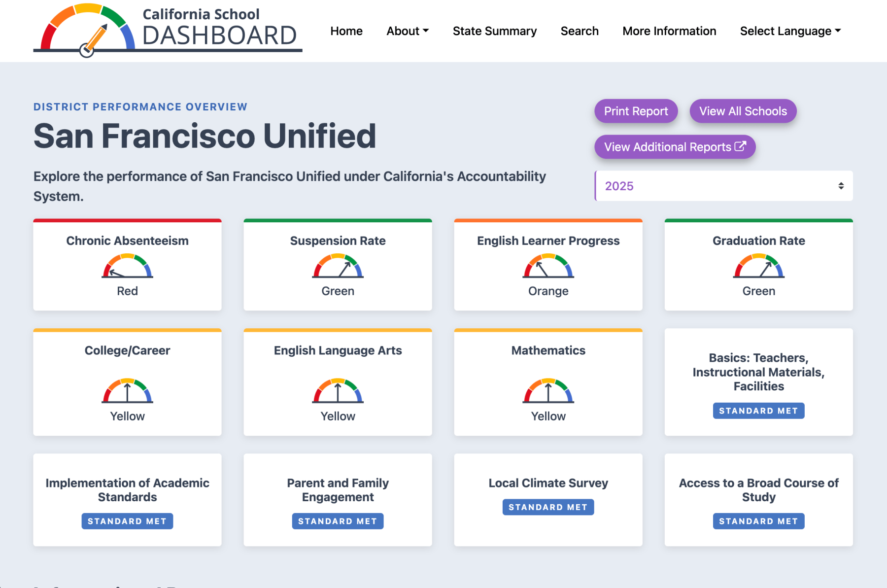The image size is (887, 588).
Task: Open Parent and Family Engagement card
Action: point(338,490)
